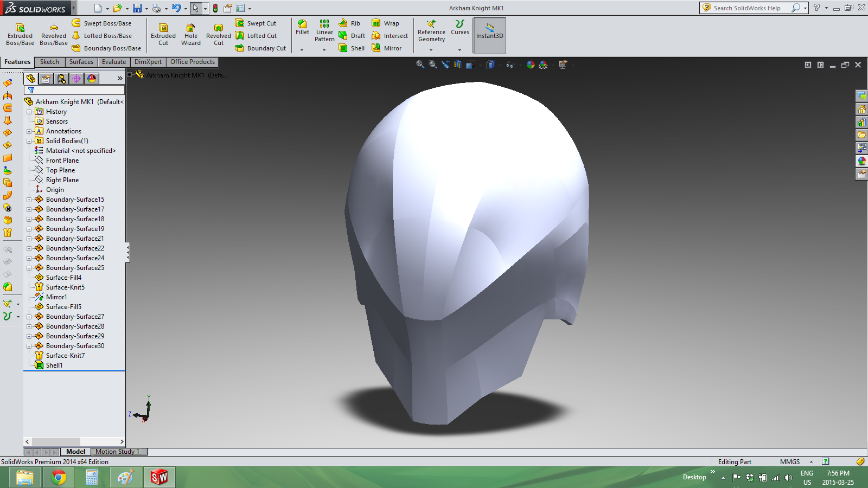
Task: Open the SolidWorks Resources home icon
Action: pos(861,109)
